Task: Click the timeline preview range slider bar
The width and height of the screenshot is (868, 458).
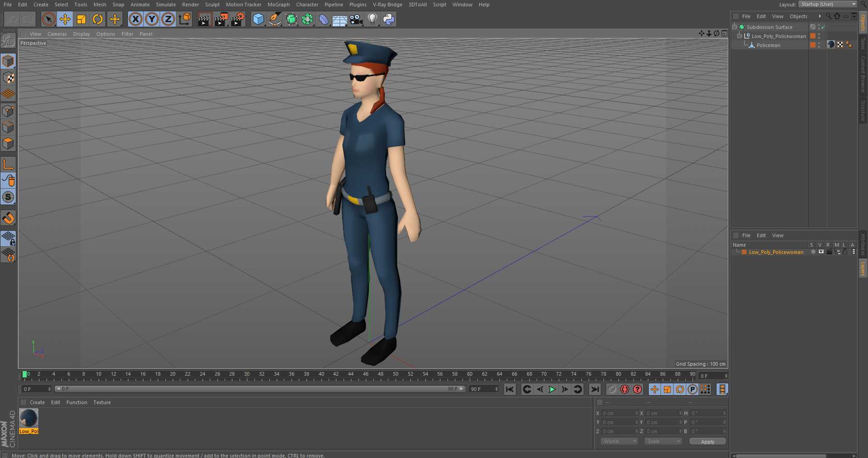Action: pos(260,389)
